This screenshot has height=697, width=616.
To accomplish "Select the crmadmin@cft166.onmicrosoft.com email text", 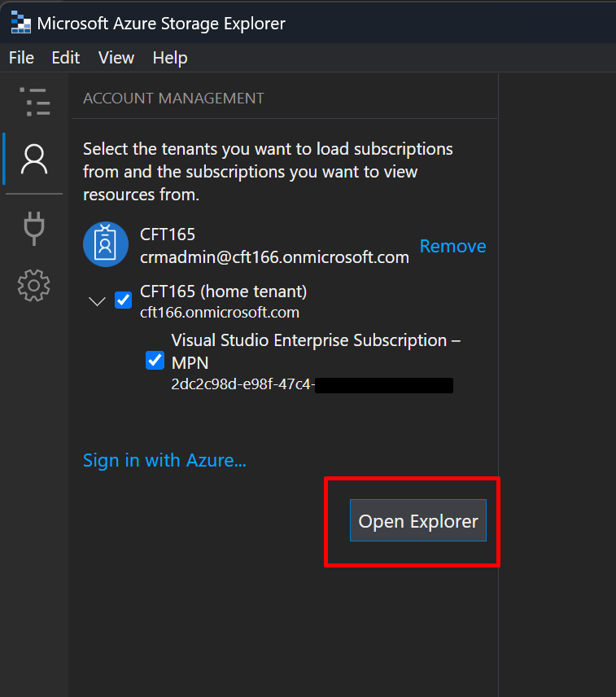I will point(274,257).
